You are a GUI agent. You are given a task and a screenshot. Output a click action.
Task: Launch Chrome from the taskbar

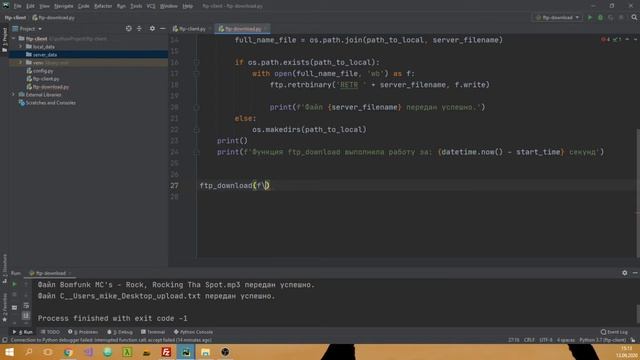tap(68, 352)
